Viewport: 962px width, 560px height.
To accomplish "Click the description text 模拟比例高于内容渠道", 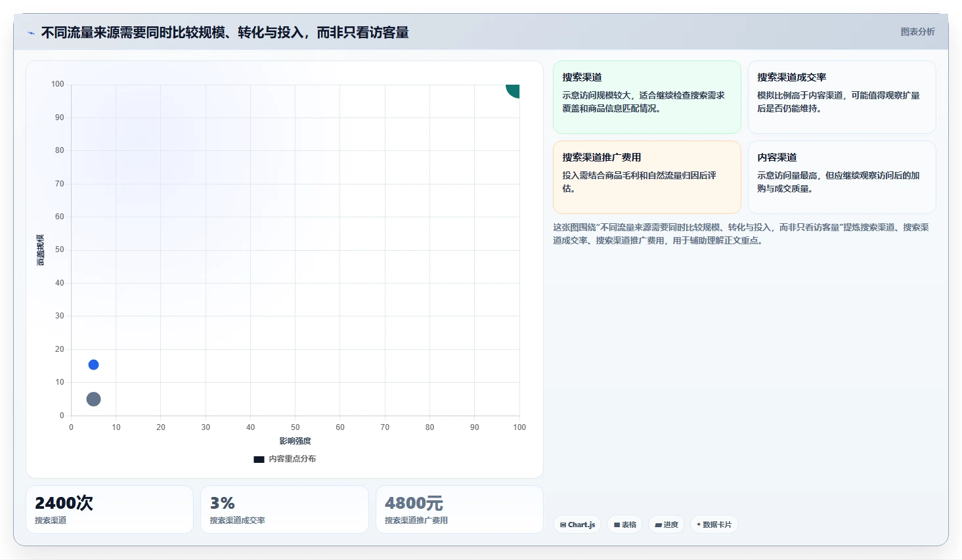I will (839, 102).
